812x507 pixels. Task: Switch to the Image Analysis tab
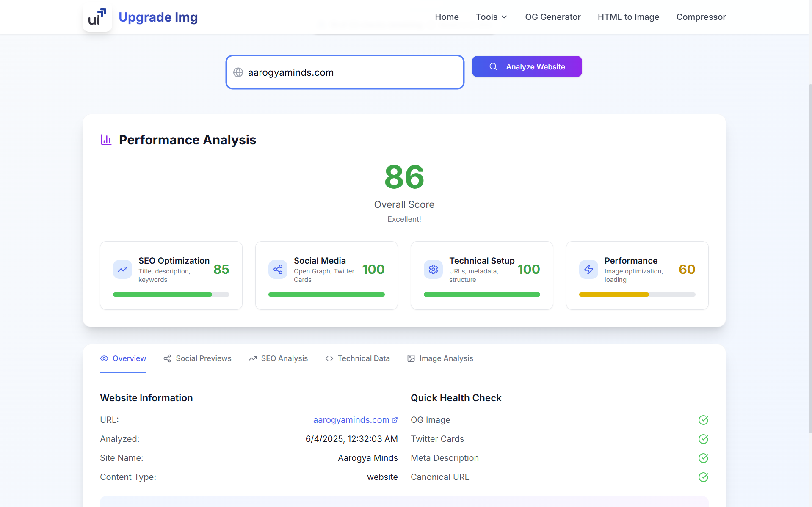coord(440,358)
